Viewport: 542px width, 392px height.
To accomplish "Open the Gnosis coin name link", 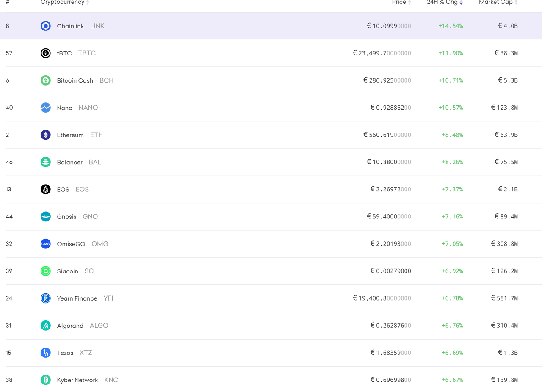I will [67, 216].
